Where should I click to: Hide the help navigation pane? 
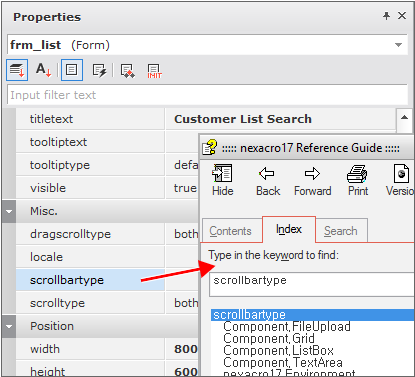click(223, 180)
